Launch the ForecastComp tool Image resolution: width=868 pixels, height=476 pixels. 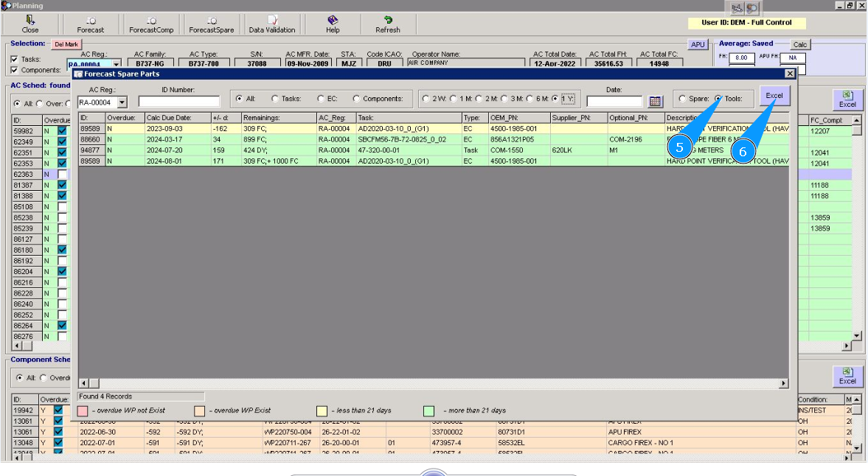point(150,24)
